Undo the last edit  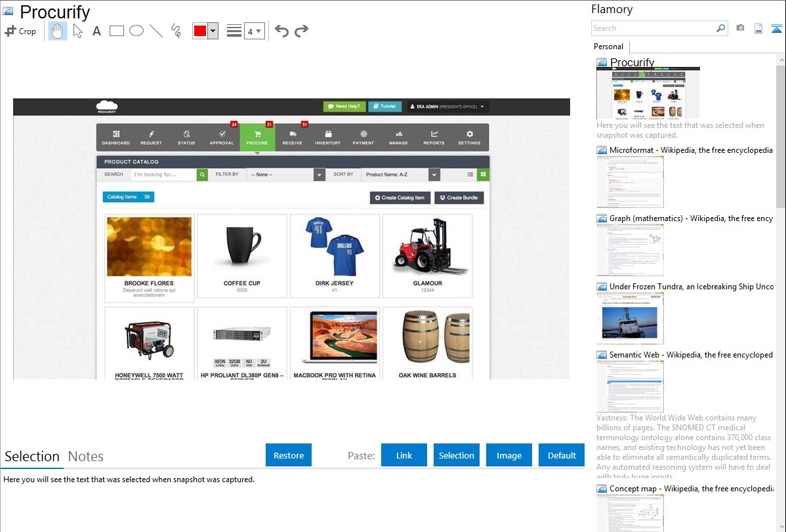coord(281,31)
